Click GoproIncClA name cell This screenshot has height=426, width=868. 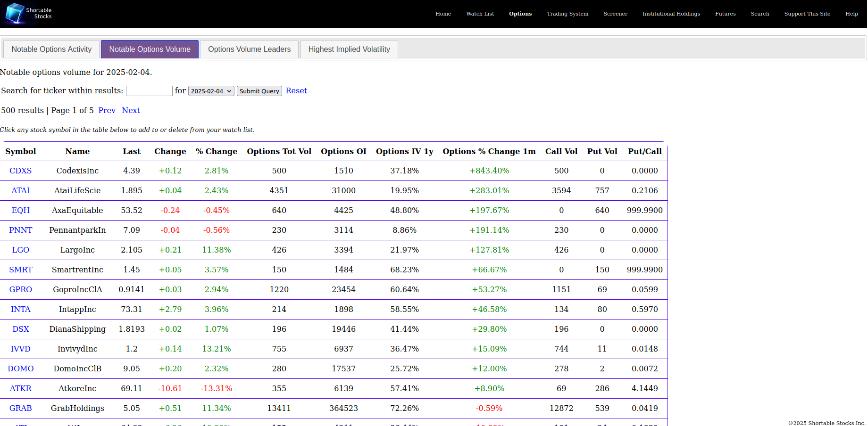coord(77,289)
